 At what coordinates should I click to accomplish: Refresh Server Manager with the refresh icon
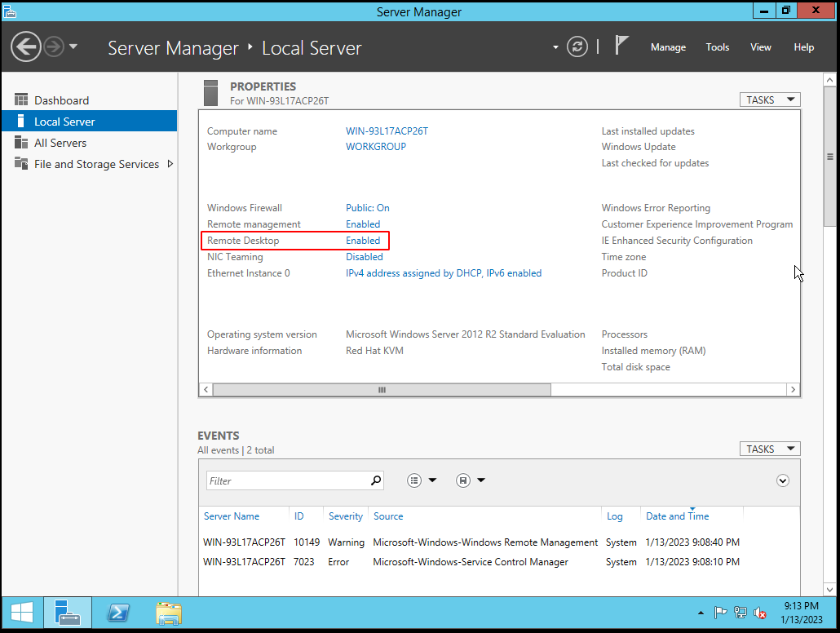[x=577, y=46]
